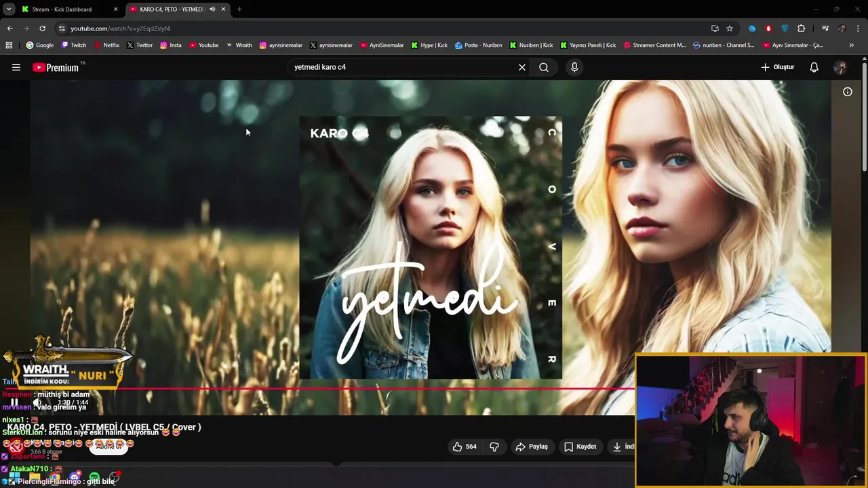Viewport: 868px width, 488px height.
Task: Close the KARO C4 YouTube tab
Action: [x=223, y=9]
